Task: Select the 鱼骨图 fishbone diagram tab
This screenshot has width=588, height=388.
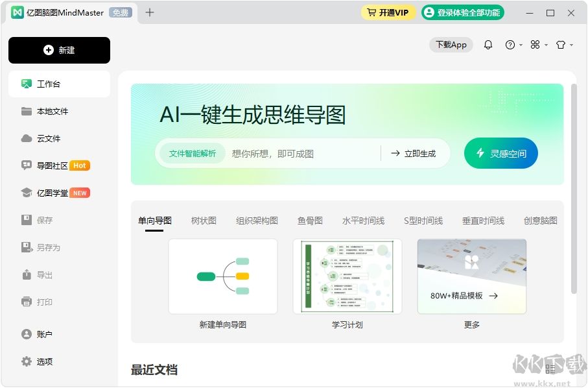Action: coord(310,220)
